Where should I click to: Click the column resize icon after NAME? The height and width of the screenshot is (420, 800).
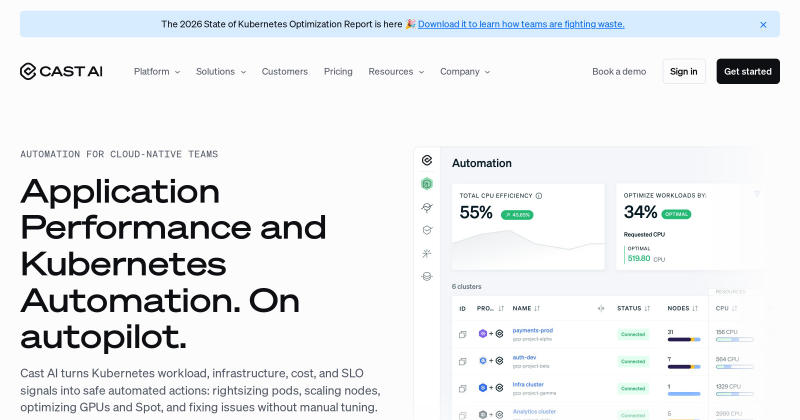click(x=601, y=308)
